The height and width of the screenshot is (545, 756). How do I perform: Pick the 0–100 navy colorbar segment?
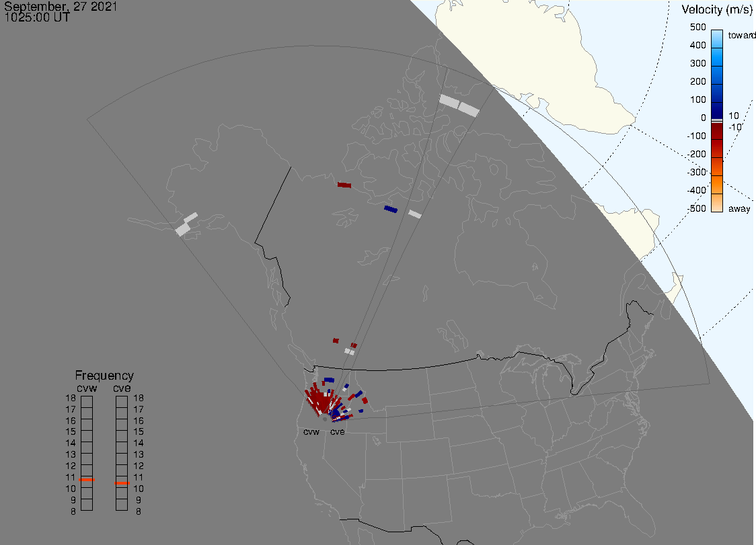coord(717,110)
